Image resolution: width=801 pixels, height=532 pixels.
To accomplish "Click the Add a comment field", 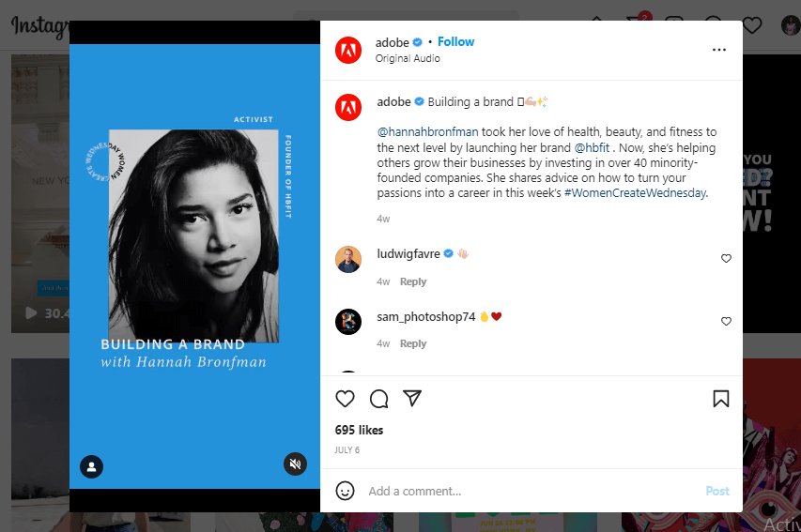I will point(531,491).
